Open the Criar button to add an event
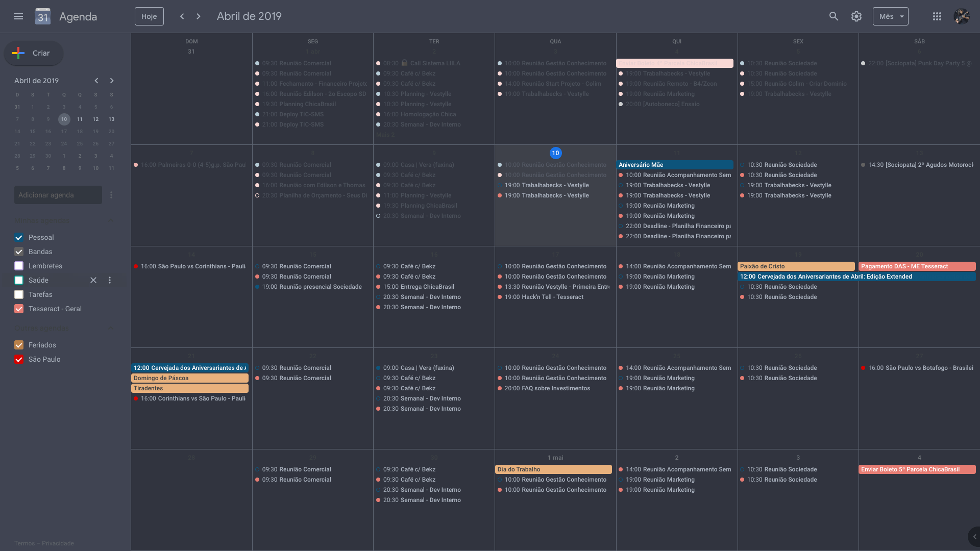The image size is (980, 551). [x=33, y=53]
